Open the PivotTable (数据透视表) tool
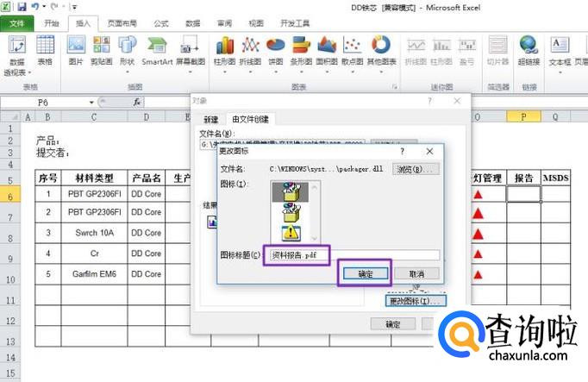The image size is (588, 382). pos(17,55)
